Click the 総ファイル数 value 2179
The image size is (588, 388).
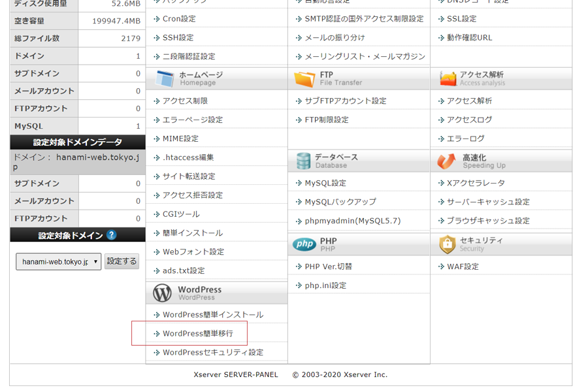[131, 39]
